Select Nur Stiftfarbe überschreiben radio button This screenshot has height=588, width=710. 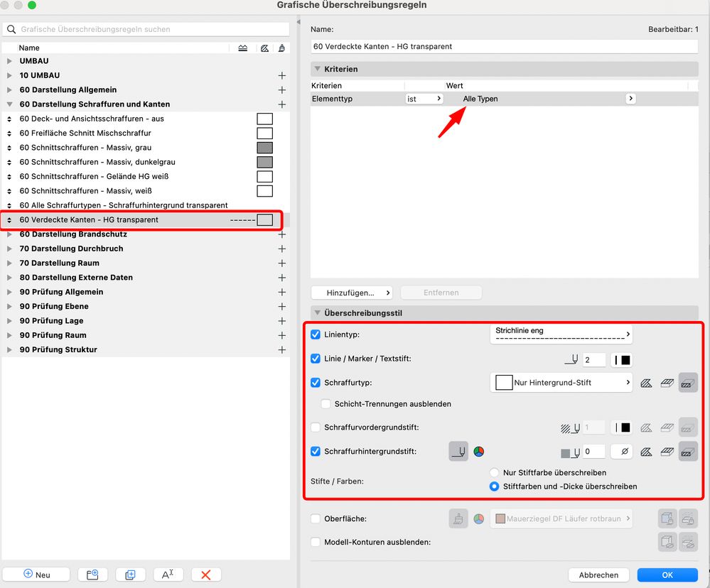[x=495, y=473]
